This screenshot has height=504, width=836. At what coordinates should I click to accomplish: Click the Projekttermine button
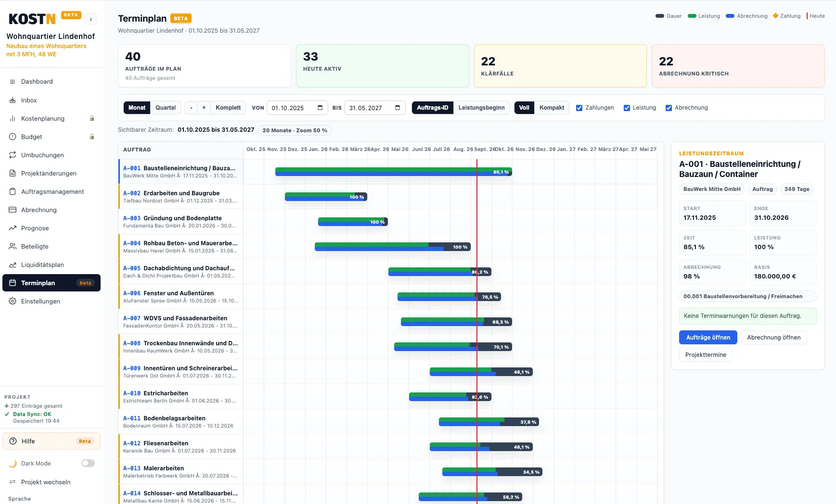click(x=706, y=355)
